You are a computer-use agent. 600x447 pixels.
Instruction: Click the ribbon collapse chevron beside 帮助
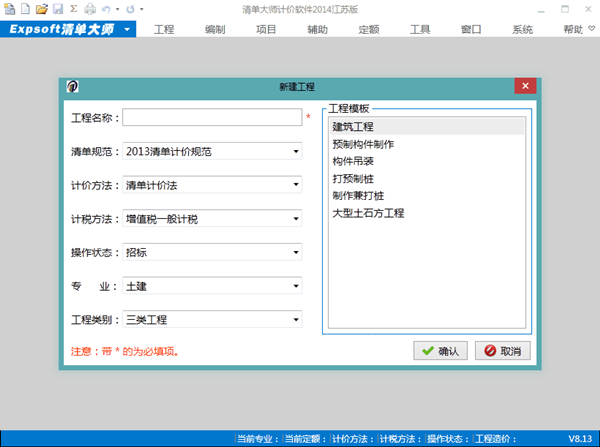pos(591,30)
